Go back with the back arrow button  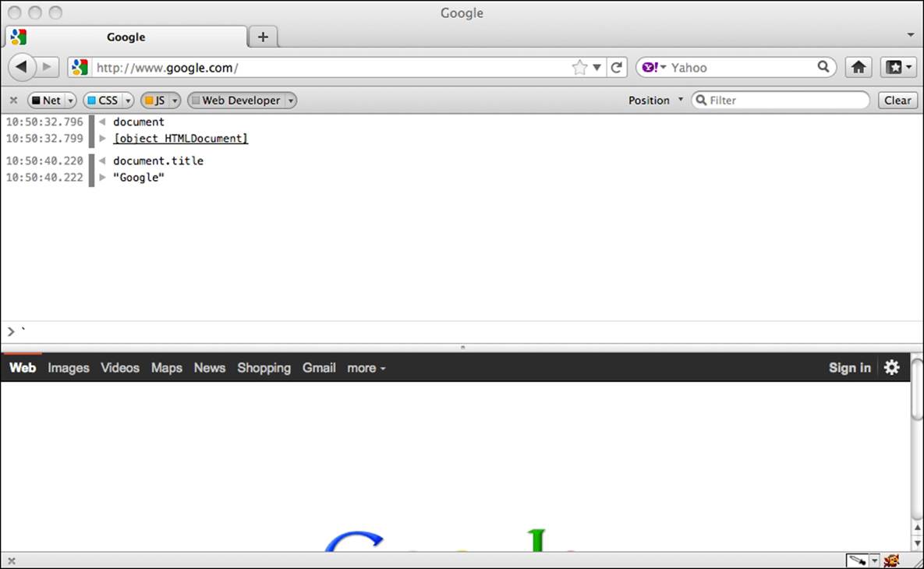click(x=22, y=67)
